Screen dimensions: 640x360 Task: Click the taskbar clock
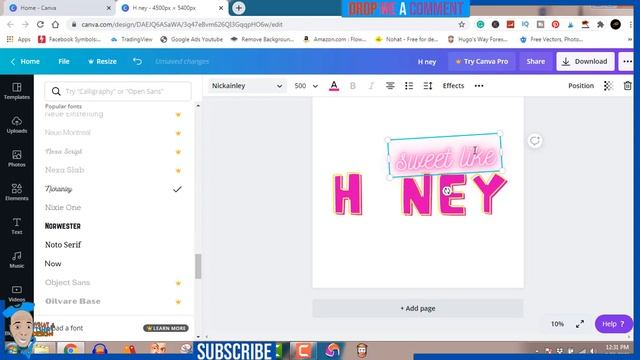pos(617,348)
